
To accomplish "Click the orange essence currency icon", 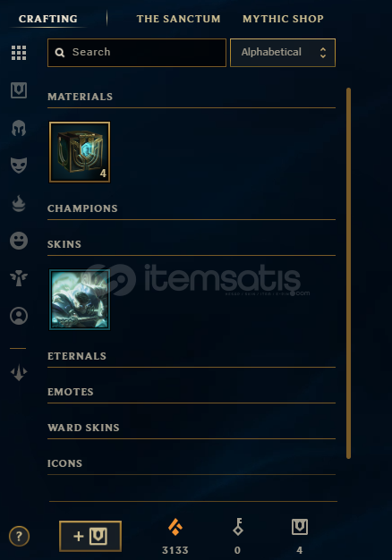I will point(175,527).
